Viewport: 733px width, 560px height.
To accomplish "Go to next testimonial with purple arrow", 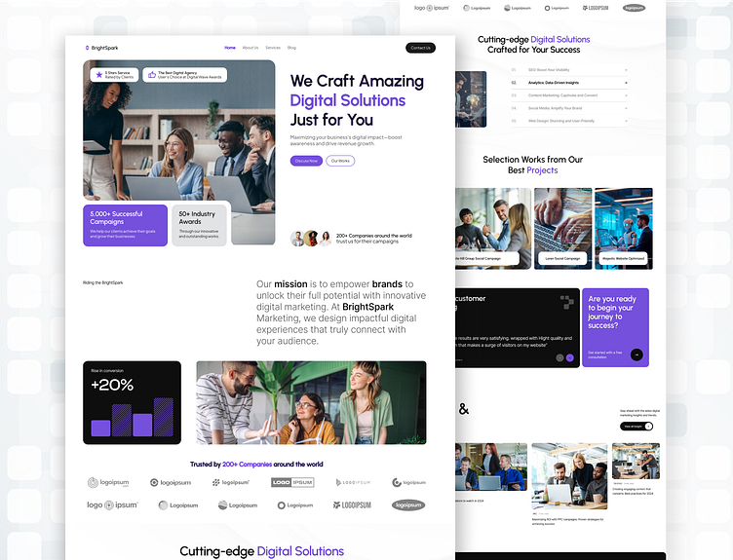I will tap(570, 357).
